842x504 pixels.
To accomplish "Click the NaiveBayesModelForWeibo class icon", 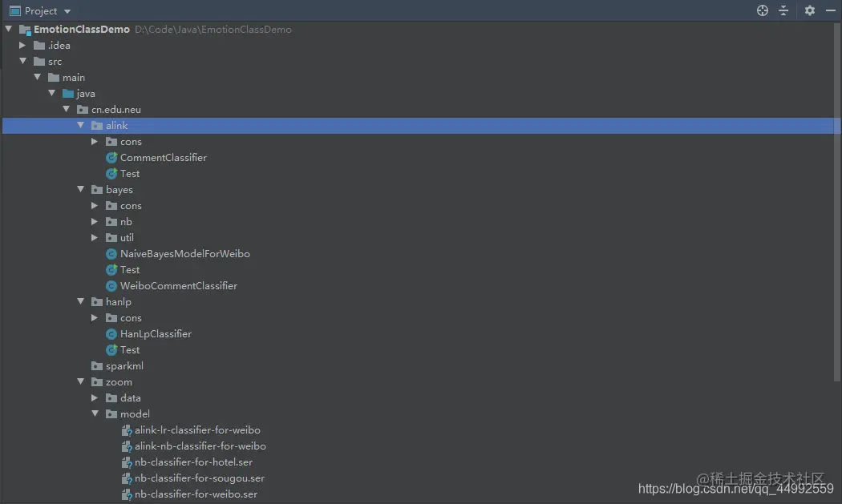I will pyautogui.click(x=111, y=254).
